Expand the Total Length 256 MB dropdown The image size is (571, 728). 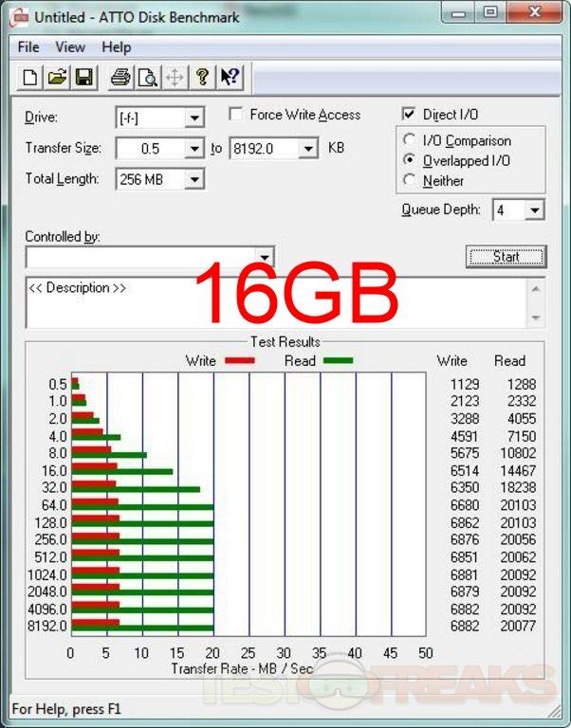click(x=194, y=179)
